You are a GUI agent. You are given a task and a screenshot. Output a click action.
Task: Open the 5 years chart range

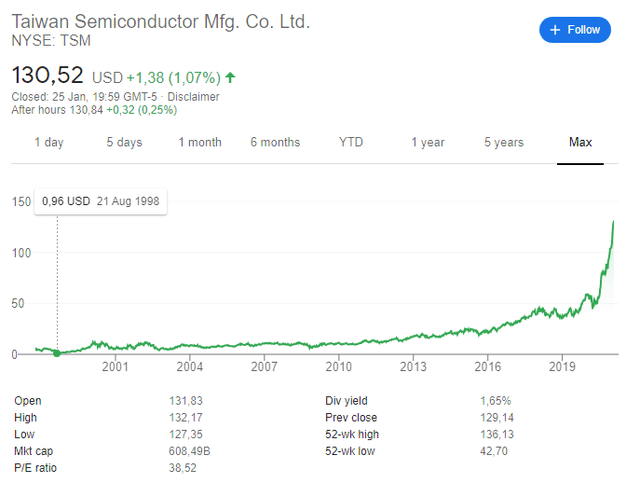pos(503,142)
